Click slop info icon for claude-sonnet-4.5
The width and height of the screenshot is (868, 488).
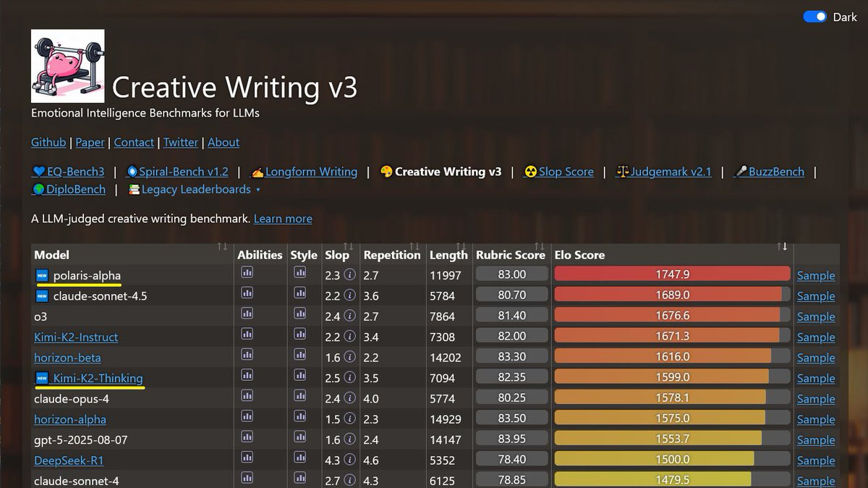tap(349, 295)
